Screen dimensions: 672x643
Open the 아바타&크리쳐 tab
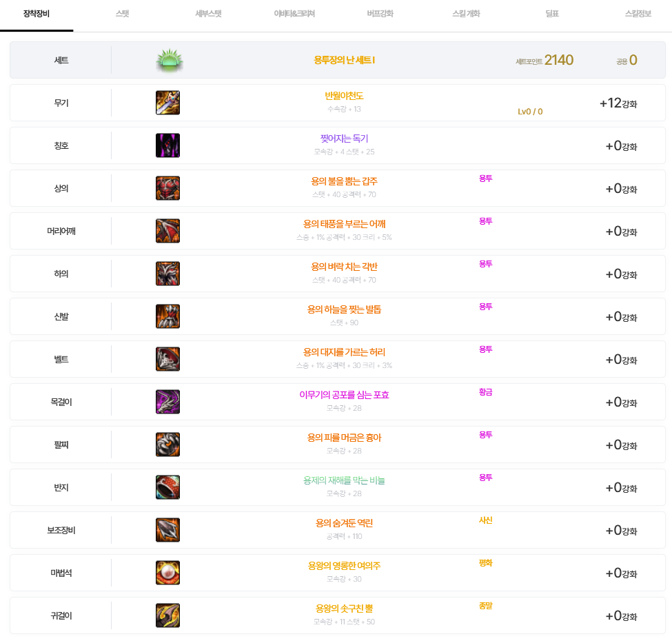tap(294, 14)
